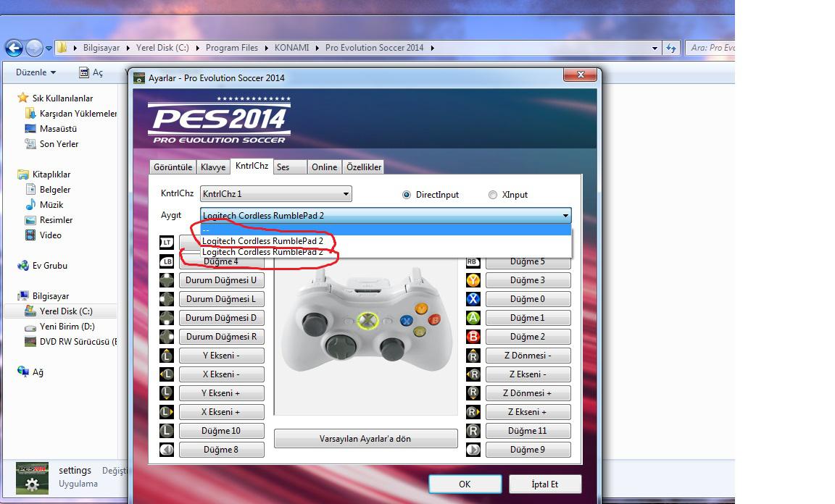Click right stick icon beside Z Ekseni -

click(x=473, y=374)
